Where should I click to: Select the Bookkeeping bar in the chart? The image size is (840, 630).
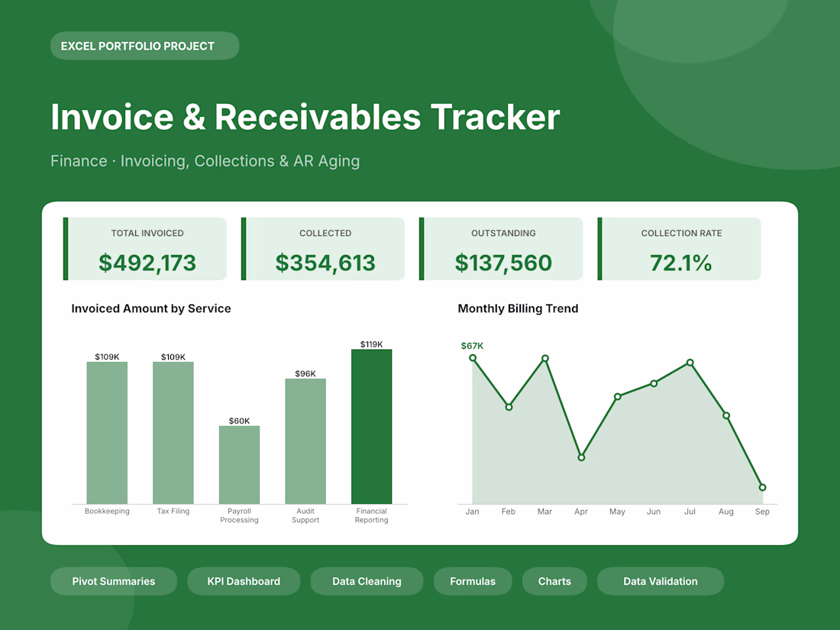107,433
